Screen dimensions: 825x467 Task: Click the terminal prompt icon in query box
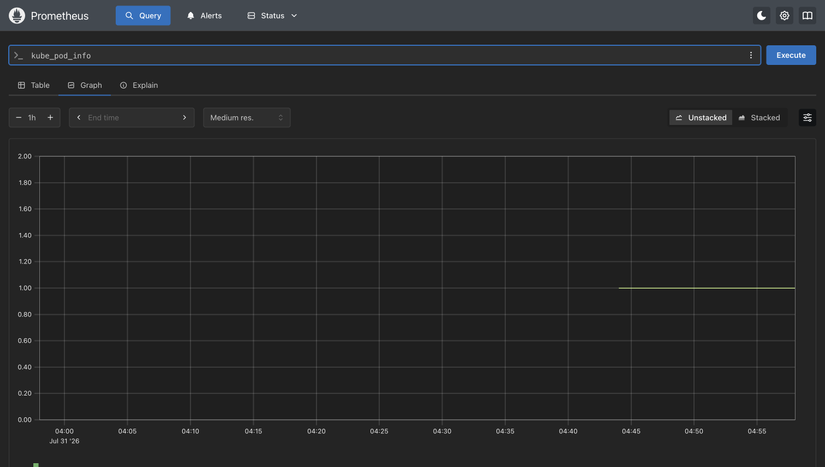tap(19, 55)
